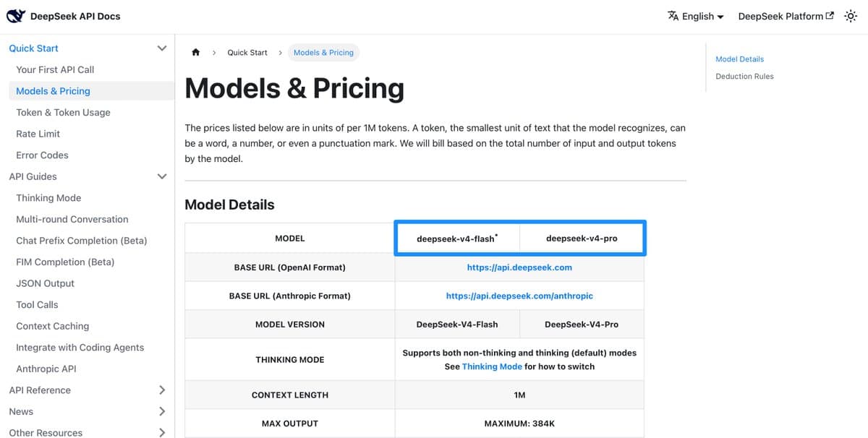Toggle dark mode with the sun icon

pyautogui.click(x=851, y=15)
